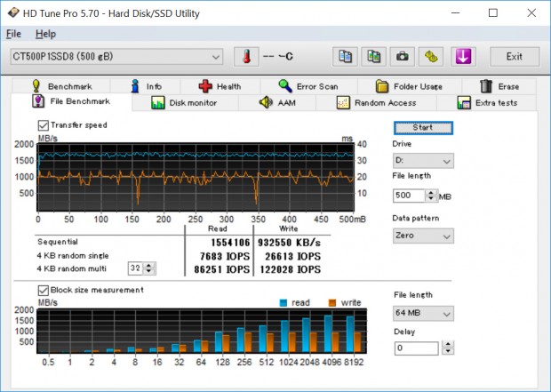Click the block size bar chart
551x392 pixels.
pos(202,332)
